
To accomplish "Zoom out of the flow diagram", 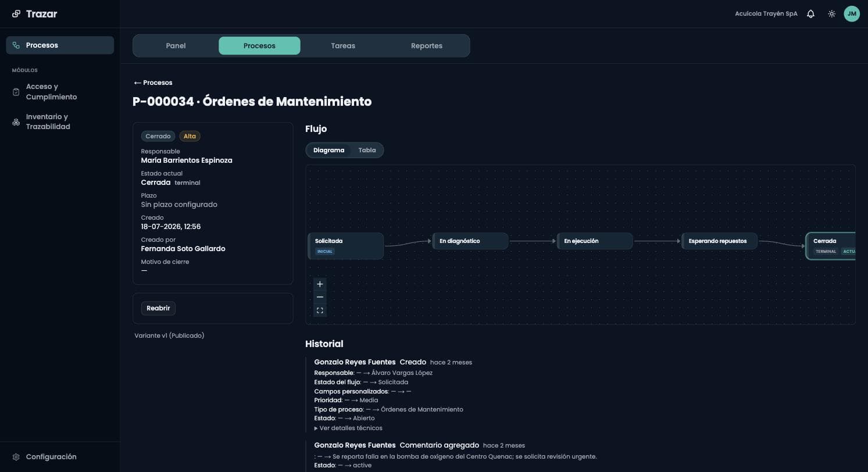I will pos(320,297).
